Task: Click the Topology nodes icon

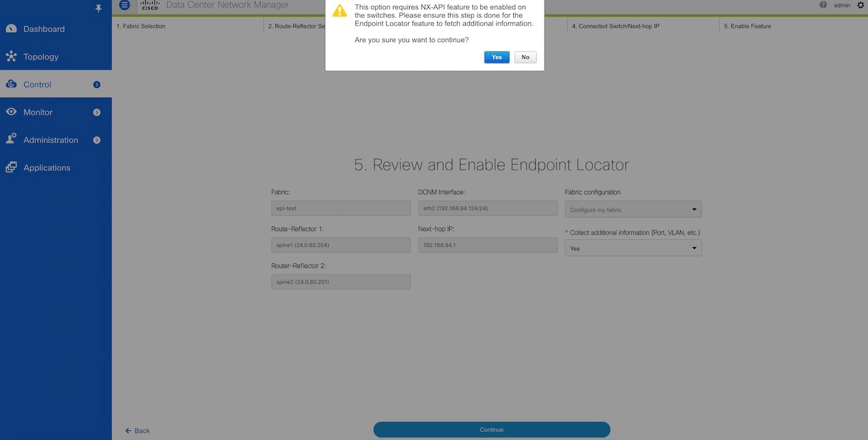Action: click(x=11, y=56)
